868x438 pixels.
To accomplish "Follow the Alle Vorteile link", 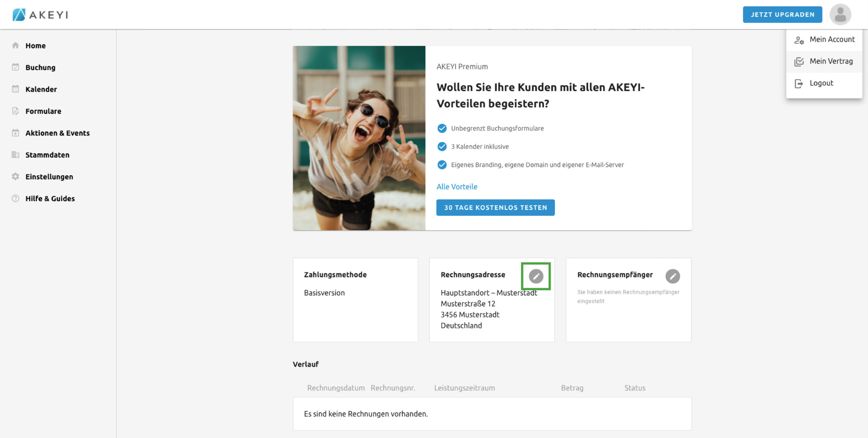I will 456,187.
